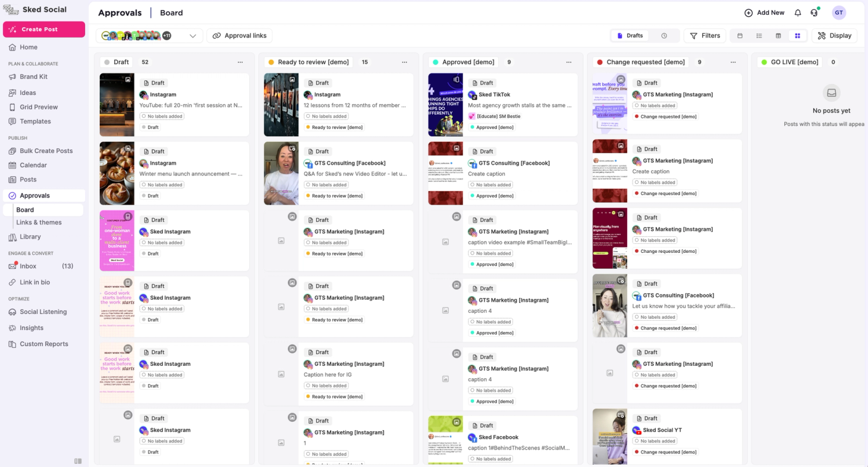868x467 pixels.
Task: Go to Home in the sidebar
Action: (x=29, y=47)
